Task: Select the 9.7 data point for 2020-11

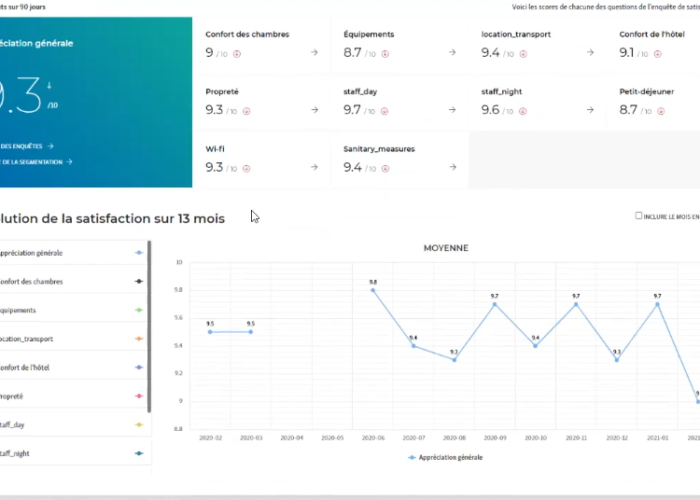Action: tap(576, 304)
